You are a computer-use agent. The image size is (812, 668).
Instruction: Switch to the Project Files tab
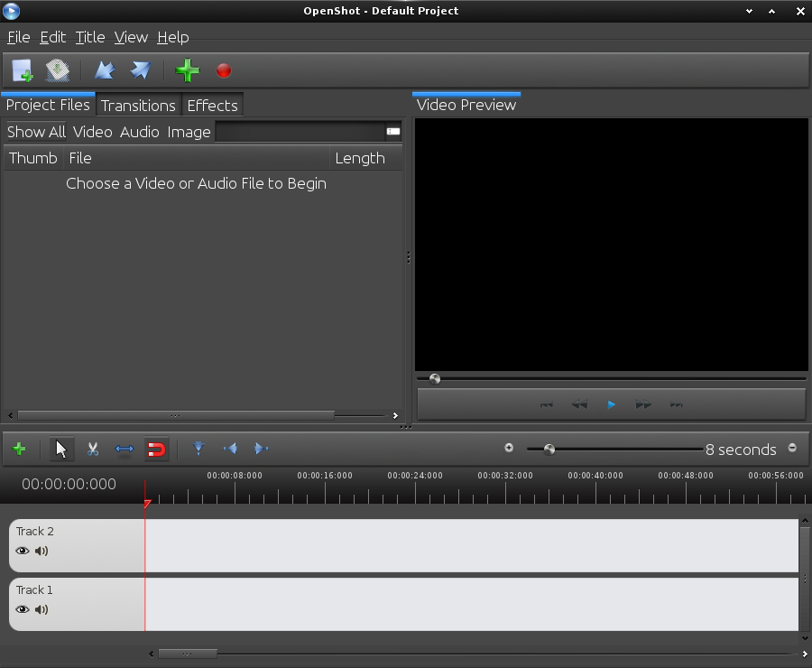tap(48, 106)
